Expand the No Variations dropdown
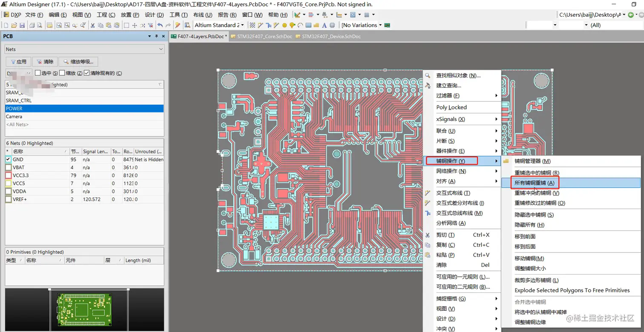The height and width of the screenshot is (332, 644). pyautogui.click(x=380, y=26)
